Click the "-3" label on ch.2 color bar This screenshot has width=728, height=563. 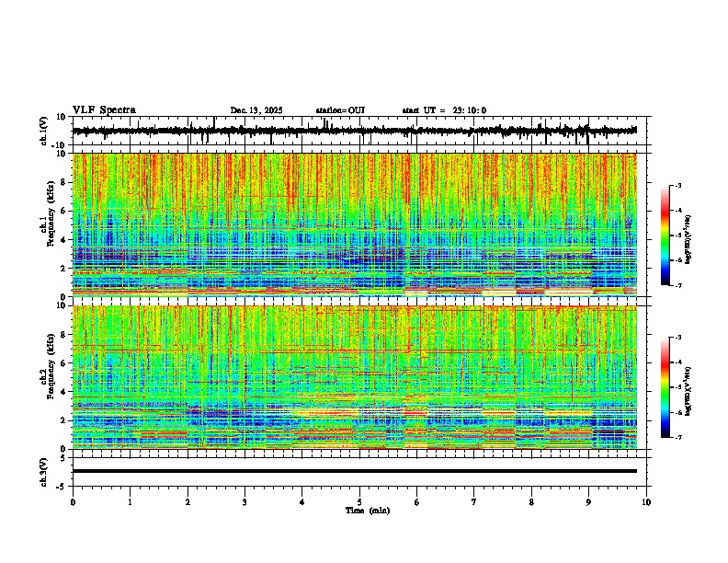pos(678,338)
